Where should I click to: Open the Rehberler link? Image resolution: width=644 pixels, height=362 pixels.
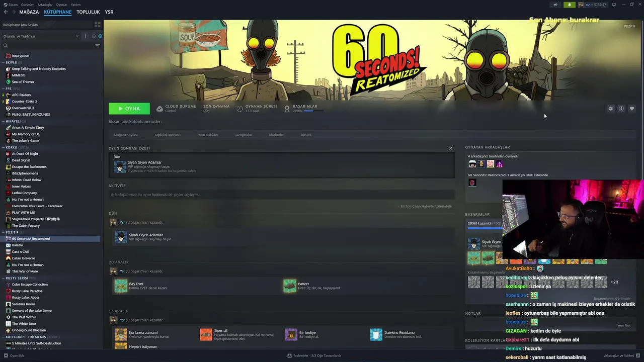(x=276, y=135)
